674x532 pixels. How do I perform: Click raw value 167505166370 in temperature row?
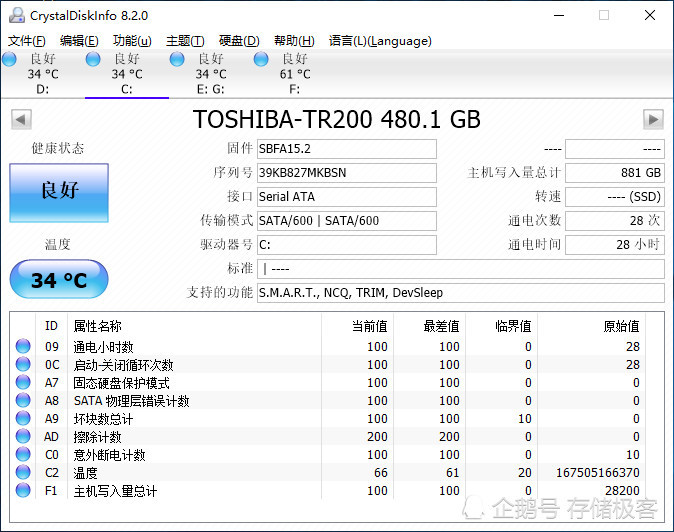pyautogui.click(x=598, y=473)
